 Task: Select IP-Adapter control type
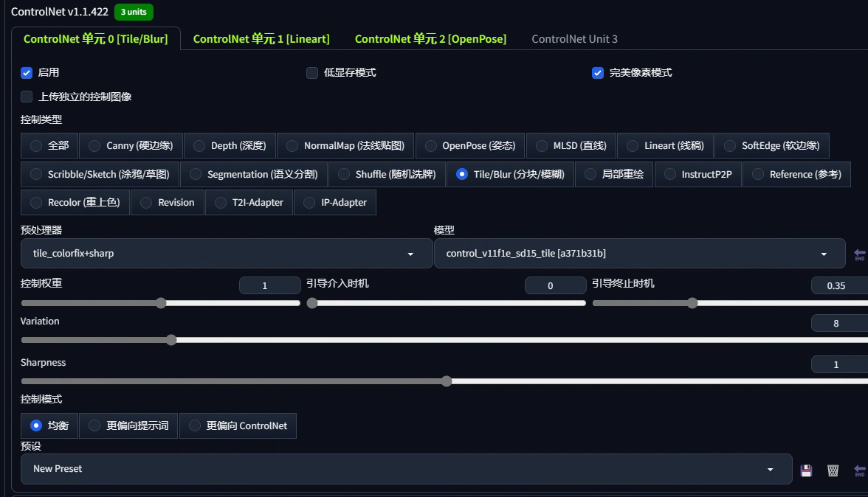coord(335,202)
